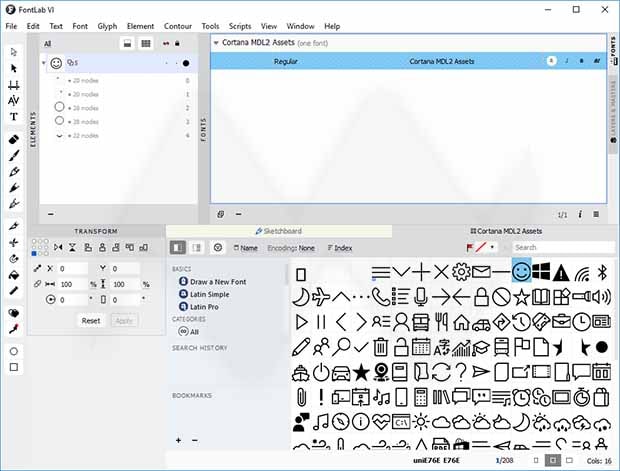620x471 pixels.
Task: Select the Kerning AV tool
Action: click(13, 100)
